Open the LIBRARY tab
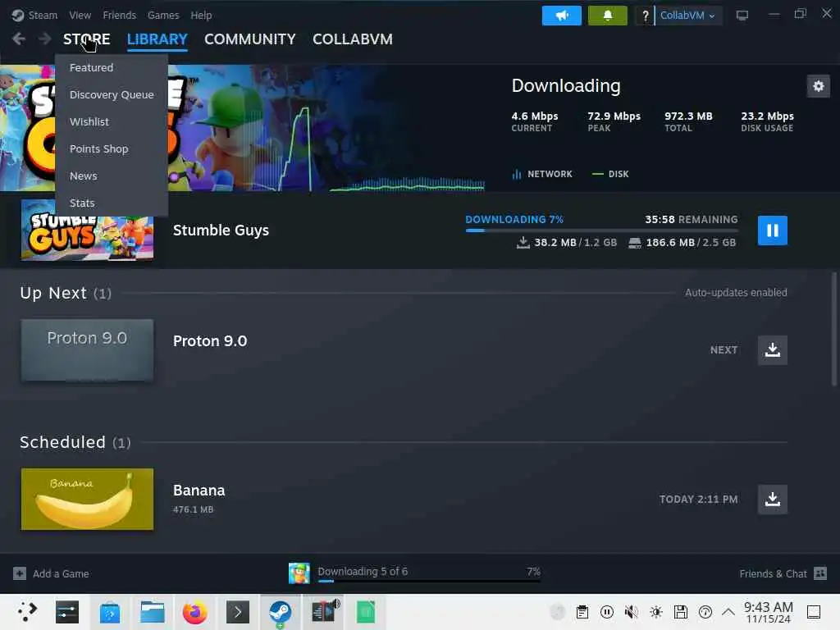This screenshot has width=840, height=630. point(157,39)
